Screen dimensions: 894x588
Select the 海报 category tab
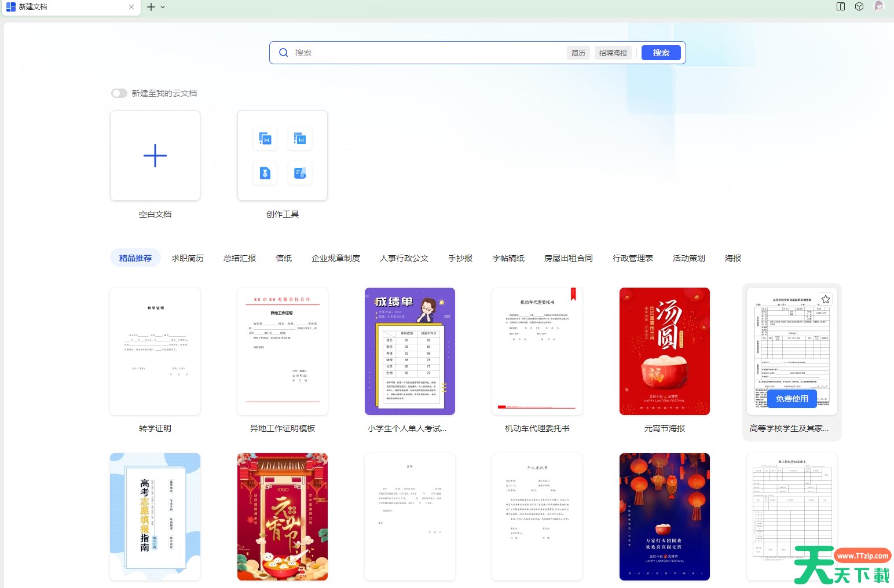click(x=733, y=258)
